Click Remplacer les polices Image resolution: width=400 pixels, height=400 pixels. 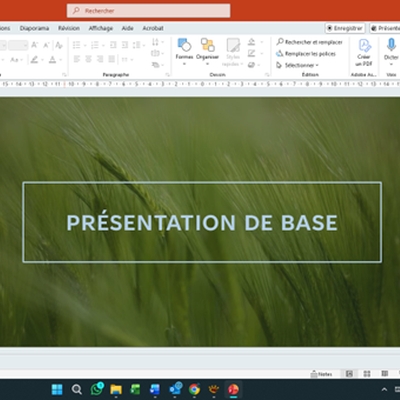306,54
